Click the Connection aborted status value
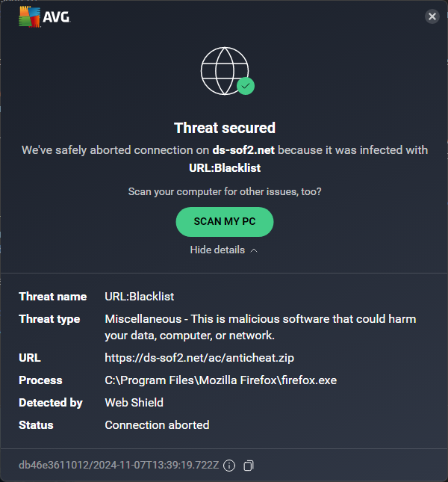 coord(157,425)
